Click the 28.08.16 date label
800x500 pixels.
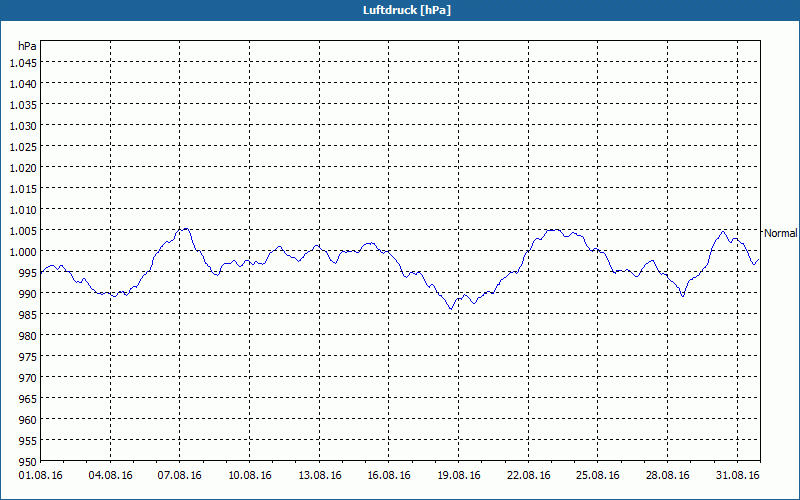coord(667,476)
